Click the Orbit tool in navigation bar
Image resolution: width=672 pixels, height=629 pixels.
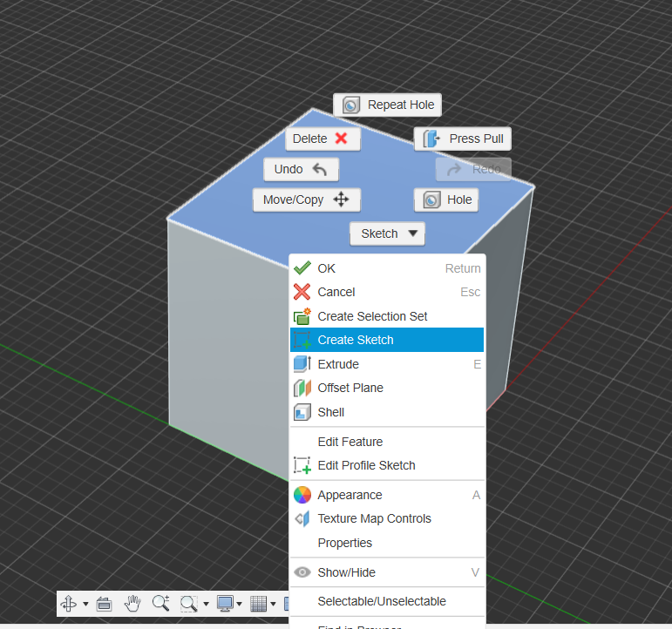70,604
